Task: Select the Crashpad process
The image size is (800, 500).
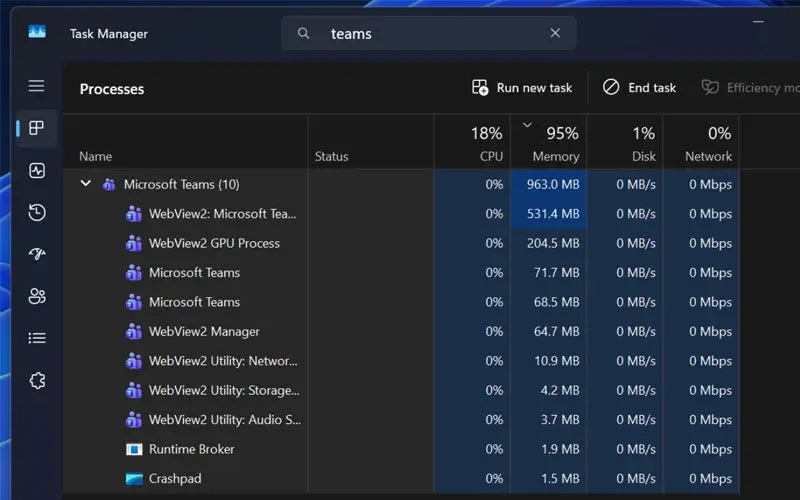Action: [x=401, y=479]
